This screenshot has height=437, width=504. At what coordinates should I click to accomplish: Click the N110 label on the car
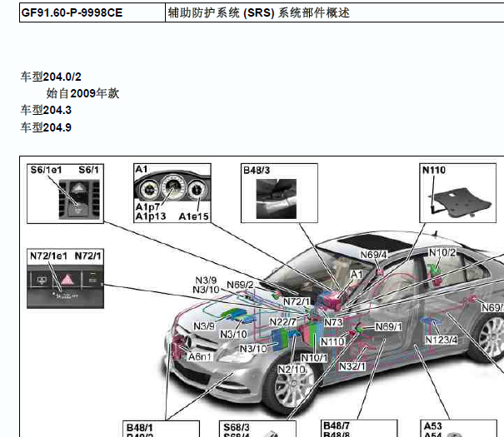[332, 342]
